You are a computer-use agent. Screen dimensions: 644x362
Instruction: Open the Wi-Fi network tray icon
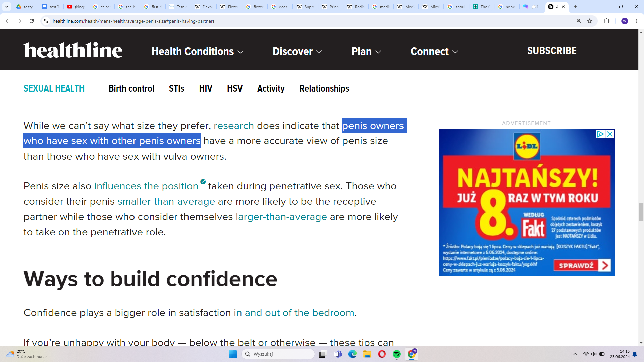pos(586,354)
